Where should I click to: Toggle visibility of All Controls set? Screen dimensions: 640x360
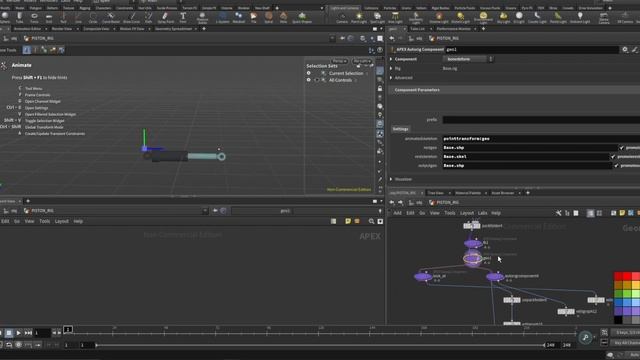coord(309,80)
